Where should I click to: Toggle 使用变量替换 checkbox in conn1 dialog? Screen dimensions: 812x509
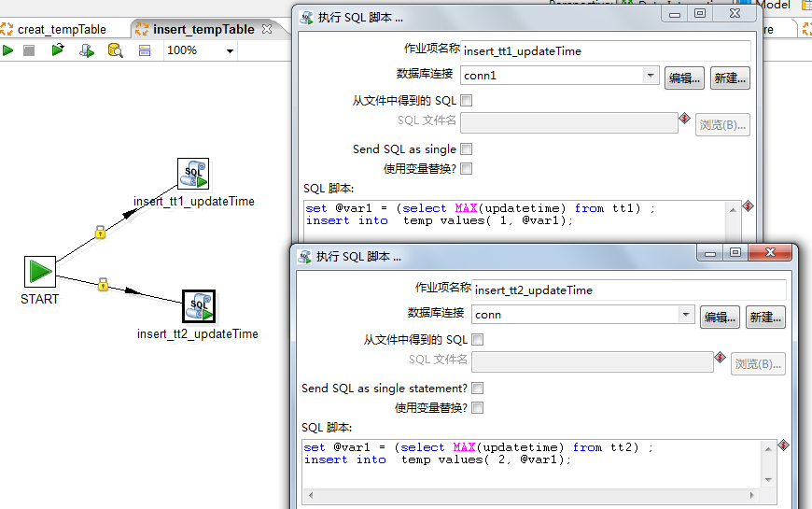466,168
